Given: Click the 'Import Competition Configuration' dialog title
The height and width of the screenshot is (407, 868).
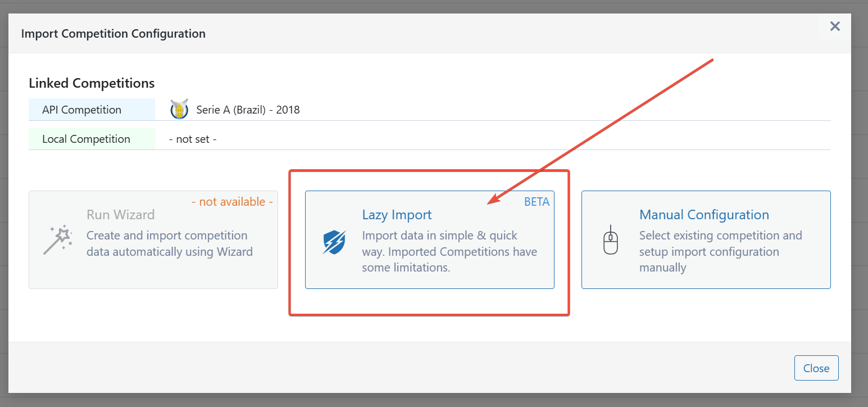Looking at the screenshot, I should [113, 34].
